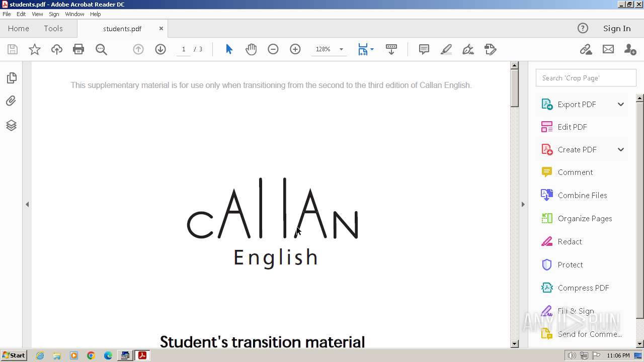Open the stamp tool icon
644x362 pixels.
coord(491,49)
